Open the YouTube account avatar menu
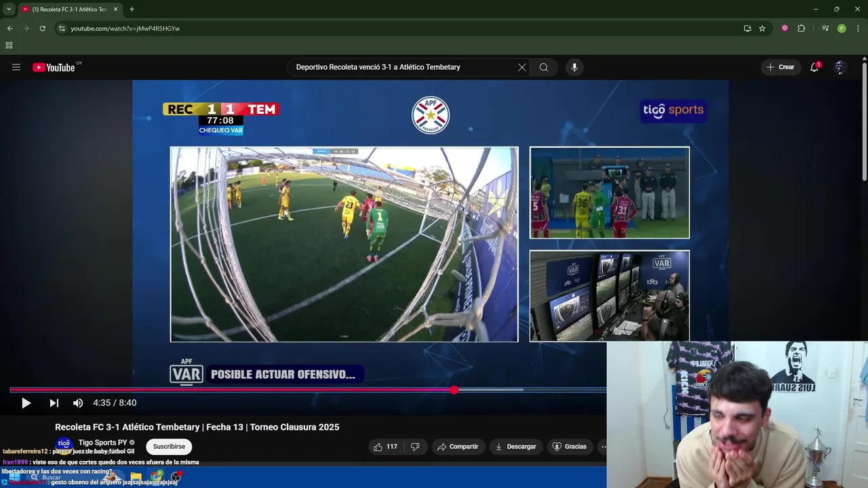 840,67
